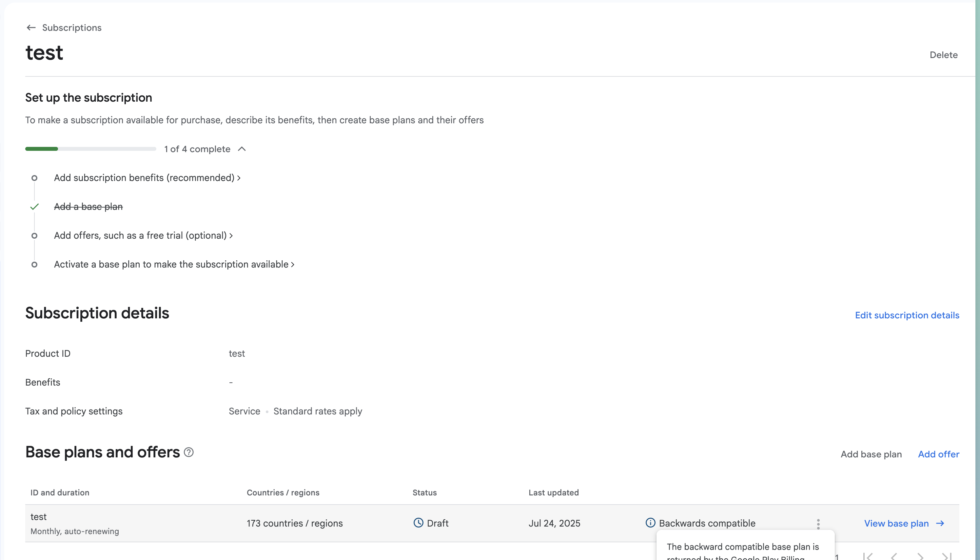Open View base plan link
Screen dimensions: 980x560
click(896, 524)
